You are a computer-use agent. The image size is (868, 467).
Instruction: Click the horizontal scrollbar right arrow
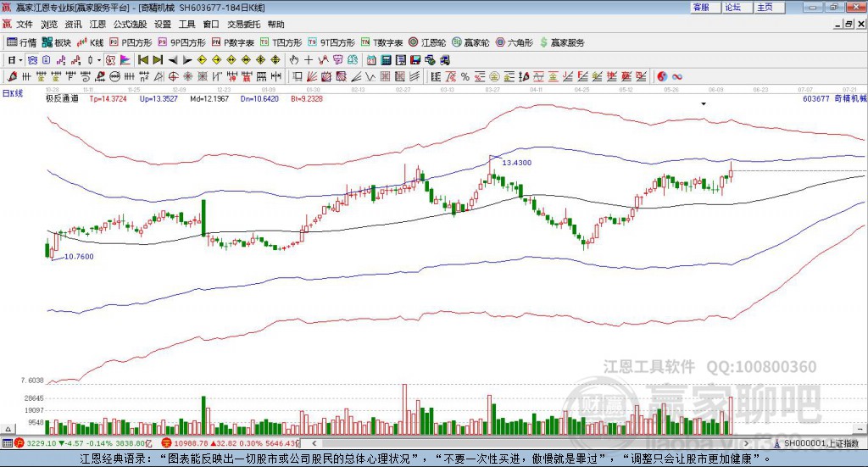coord(746,442)
